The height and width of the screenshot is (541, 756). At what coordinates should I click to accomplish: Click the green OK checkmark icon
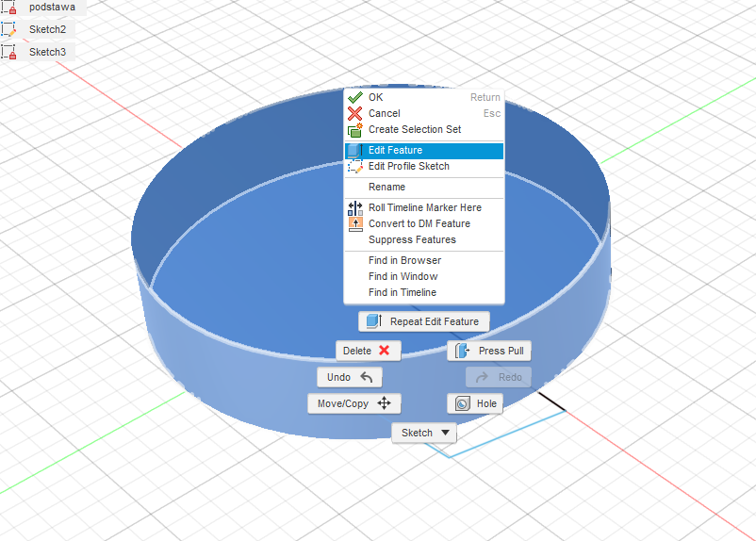pyautogui.click(x=355, y=97)
